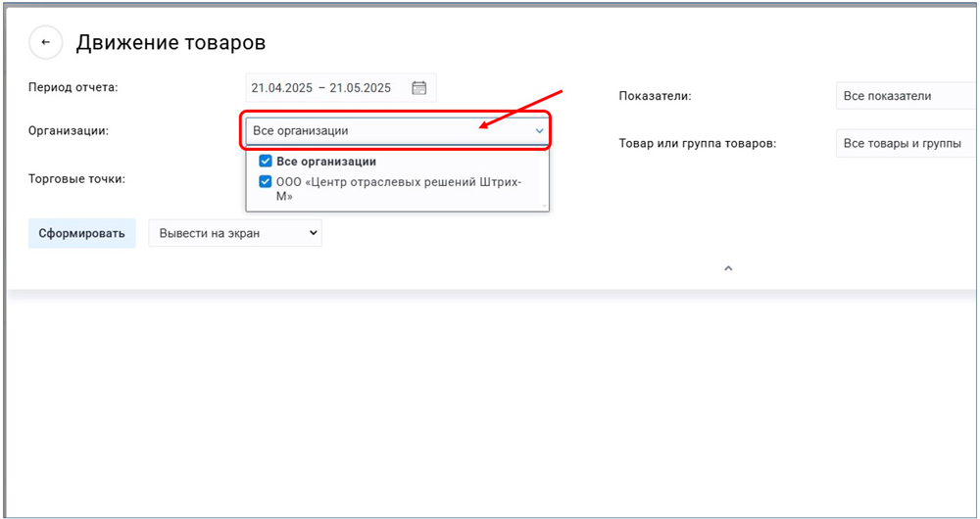Click the chevron in the Организации field

pyautogui.click(x=538, y=131)
